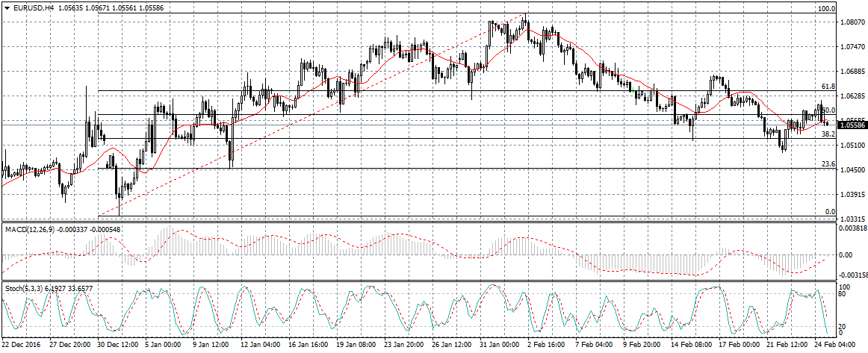The width and height of the screenshot is (868, 353).
Task: Click the 100.0 Fibonacci level label
Action: tap(826, 10)
